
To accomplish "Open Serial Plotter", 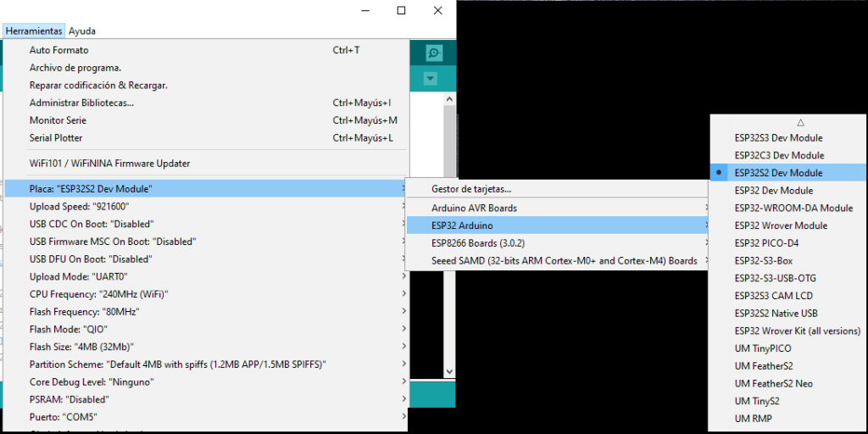I will click(x=56, y=138).
